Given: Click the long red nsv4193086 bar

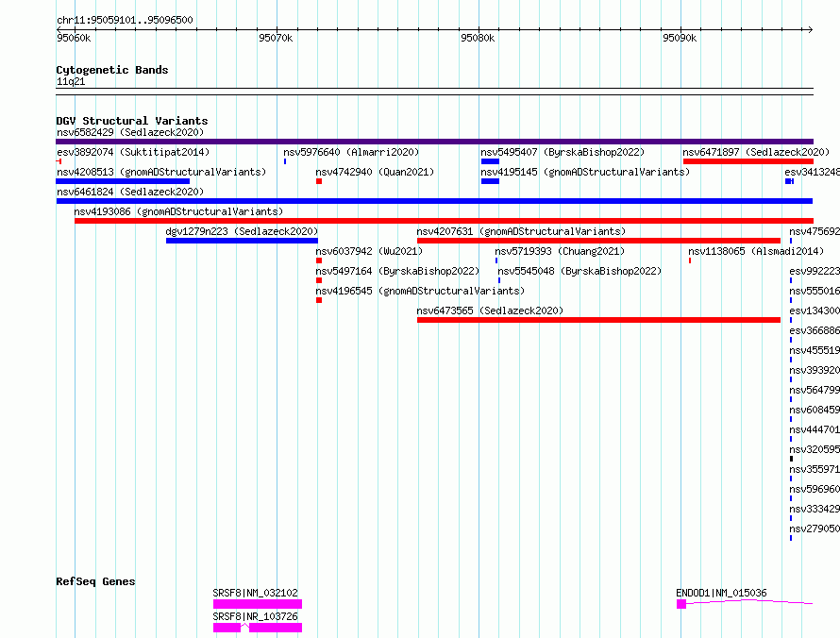Looking at the screenshot, I should coord(445,221).
